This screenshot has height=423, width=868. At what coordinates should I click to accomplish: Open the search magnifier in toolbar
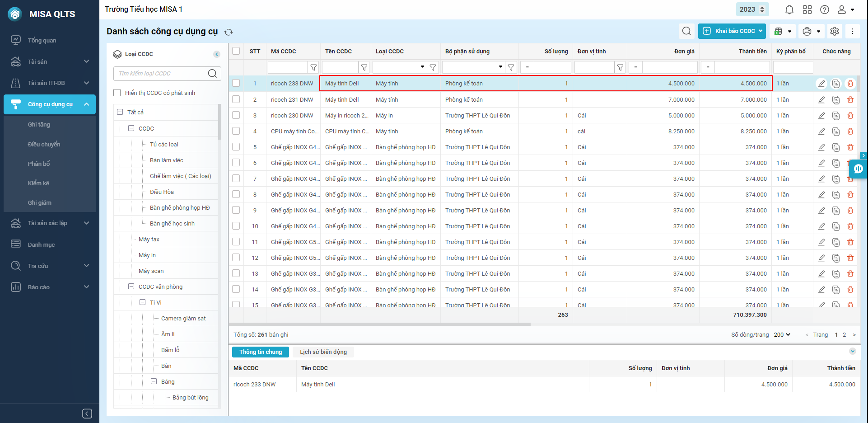686,31
